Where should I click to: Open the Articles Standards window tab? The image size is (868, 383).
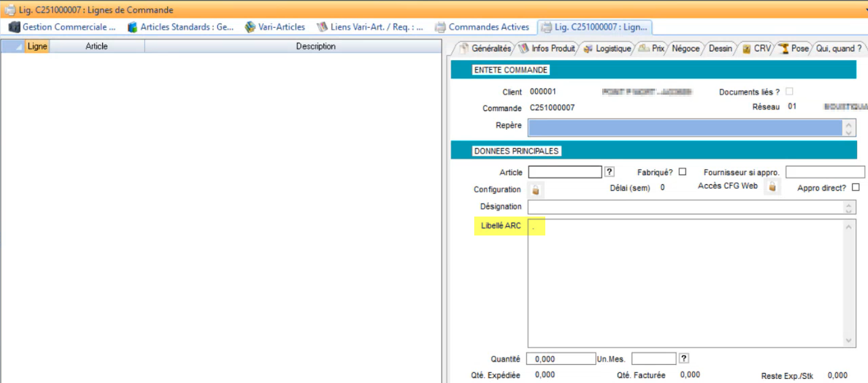click(x=180, y=27)
